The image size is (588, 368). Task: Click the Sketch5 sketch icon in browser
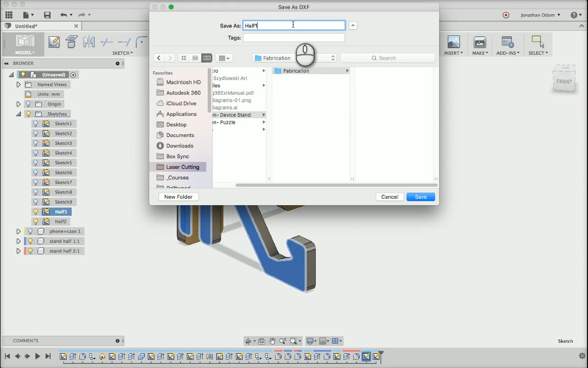tap(46, 163)
